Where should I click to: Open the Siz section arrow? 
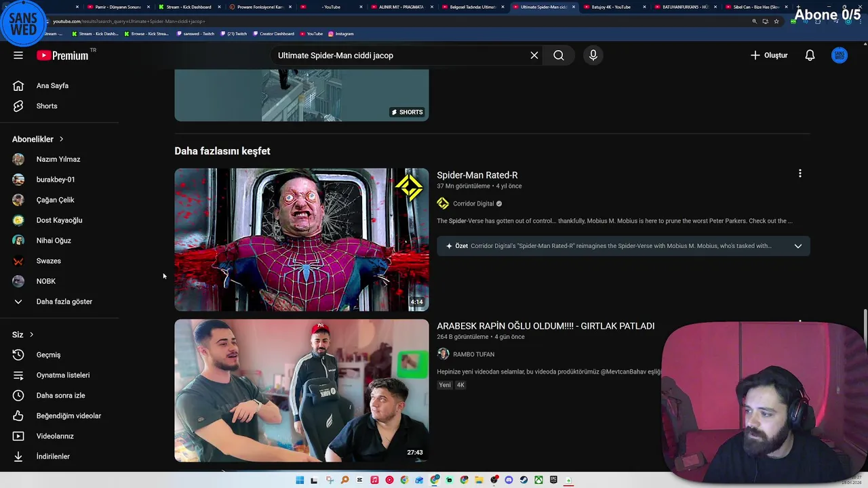click(x=31, y=335)
